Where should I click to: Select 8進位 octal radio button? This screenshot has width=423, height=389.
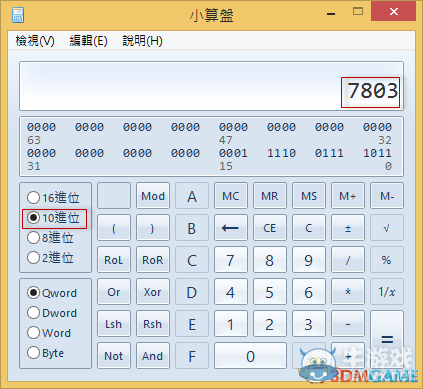coord(50,238)
